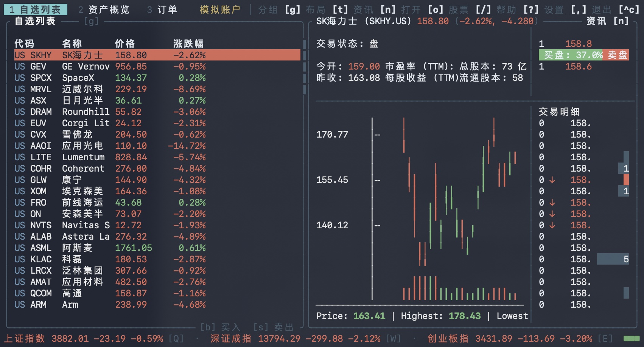Open the 订单 tab
The image size is (644, 347).
[162, 9]
